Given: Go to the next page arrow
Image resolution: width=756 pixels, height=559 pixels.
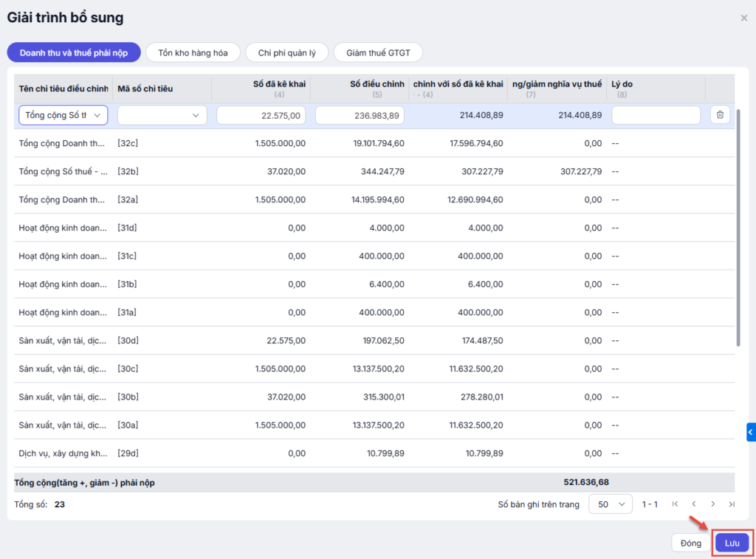Looking at the screenshot, I should pyautogui.click(x=713, y=504).
